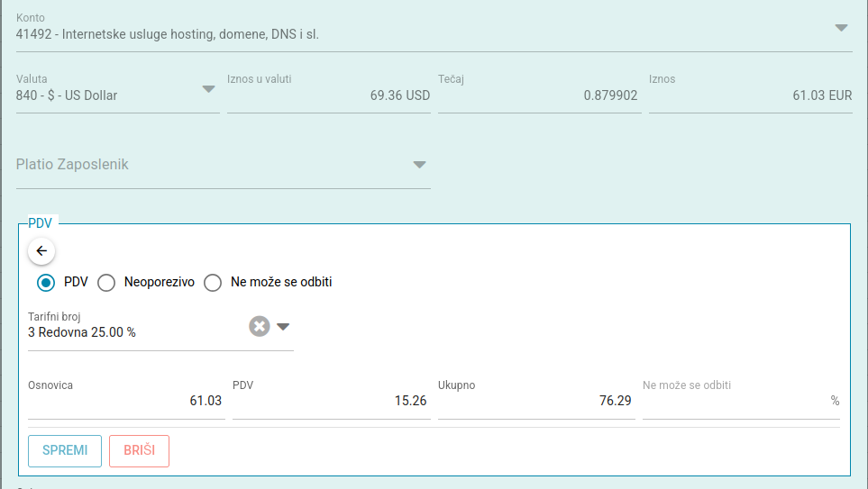Edit the Osnovica value field
The image size is (868, 489).
(124, 402)
